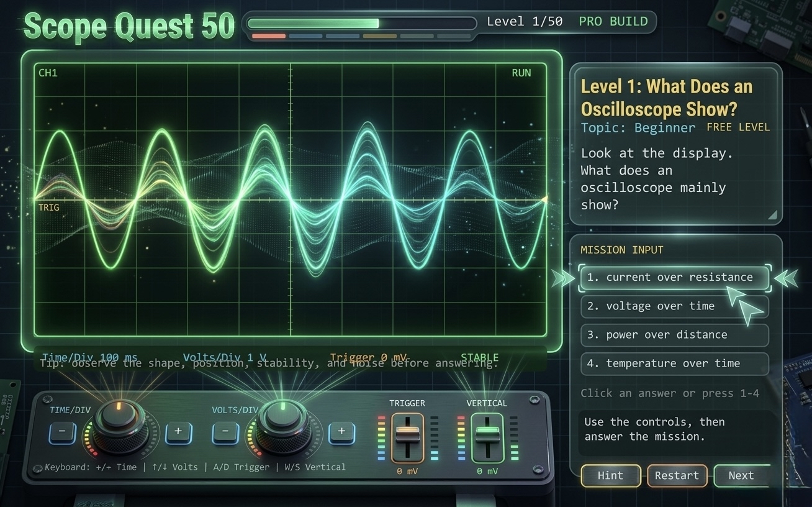Increase Volts/Div with plus button
812x507 pixels.
click(341, 432)
